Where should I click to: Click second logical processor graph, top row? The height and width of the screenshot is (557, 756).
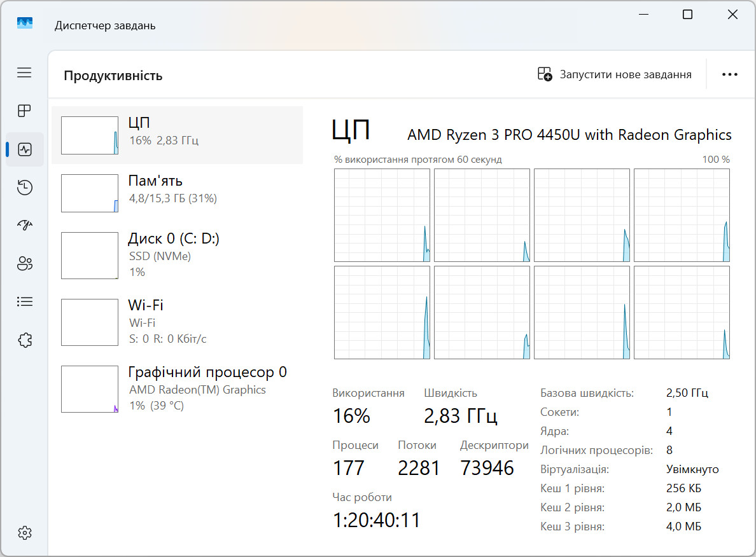[x=482, y=216]
